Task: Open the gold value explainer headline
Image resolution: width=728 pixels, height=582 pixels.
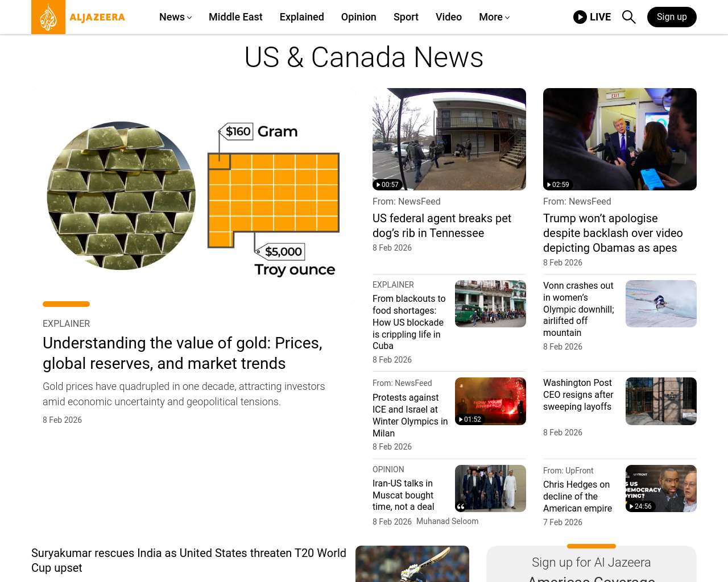Action: (x=182, y=353)
